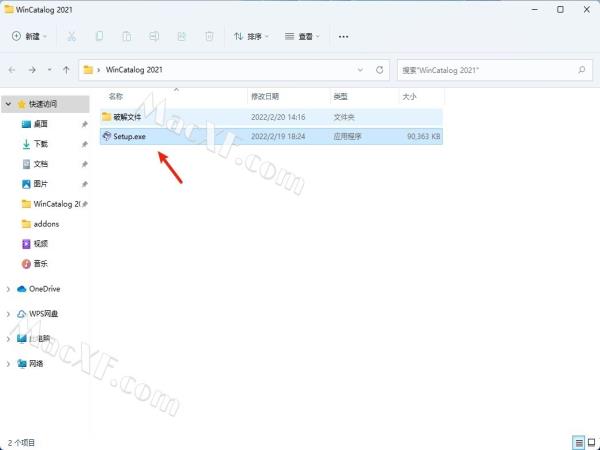
Task: Expand the address bar history dropdown
Action: 360,70
